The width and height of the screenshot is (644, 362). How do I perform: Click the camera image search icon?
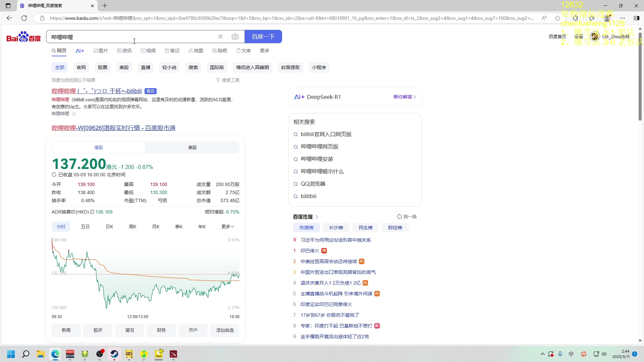point(235,37)
